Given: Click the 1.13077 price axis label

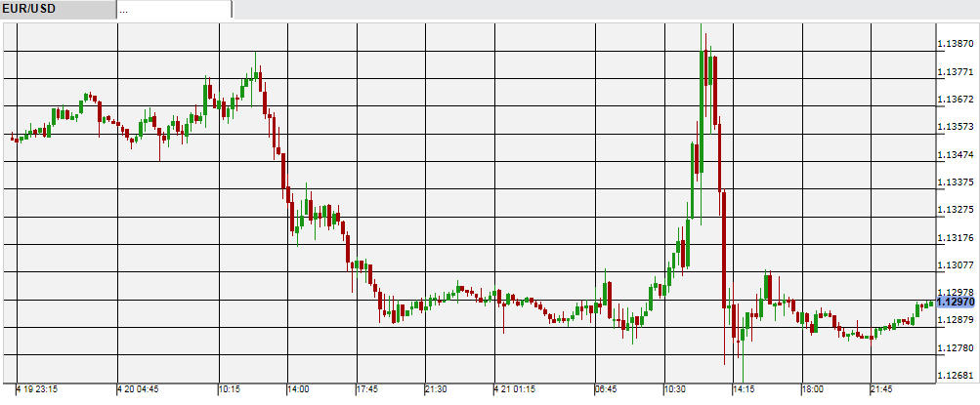Looking at the screenshot, I should coord(956,264).
